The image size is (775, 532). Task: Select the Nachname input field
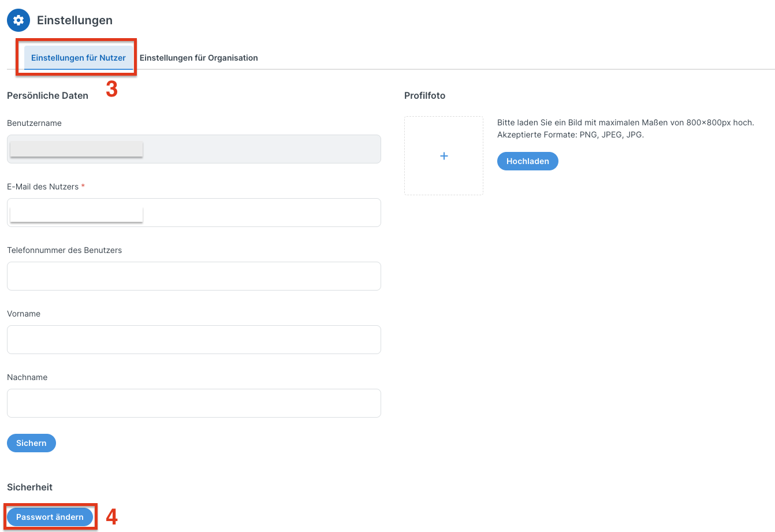pyautogui.click(x=194, y=403)
